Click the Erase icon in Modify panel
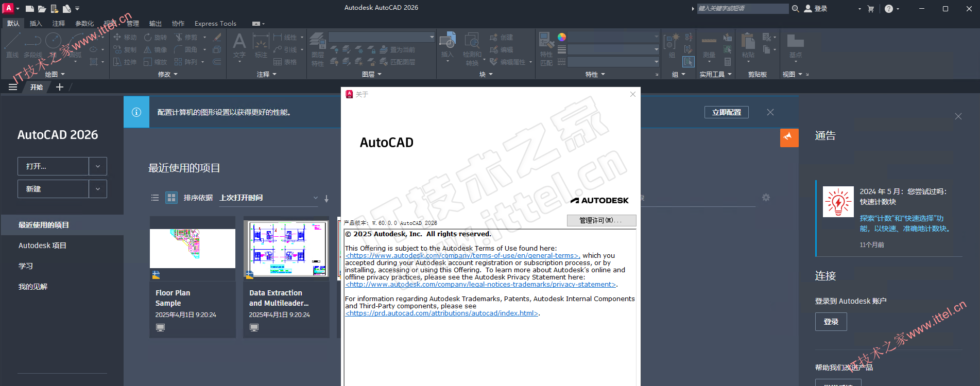 coord(217,37)
